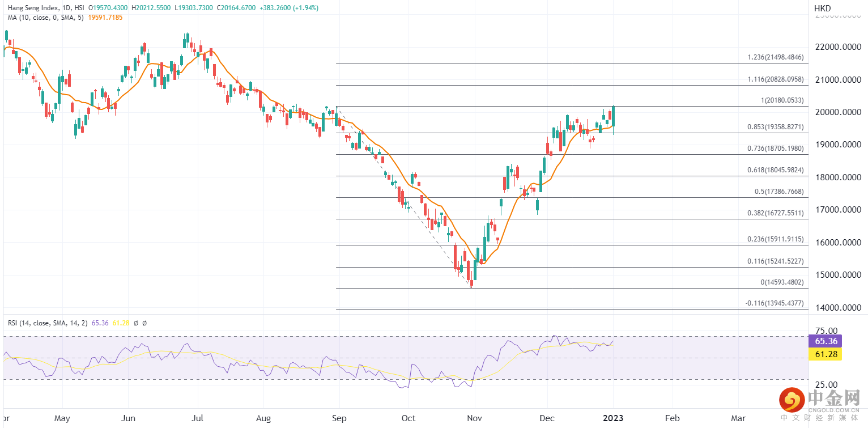Click the RSI (14, close, SMA, 14, 2) legend

tap(48, 323)
